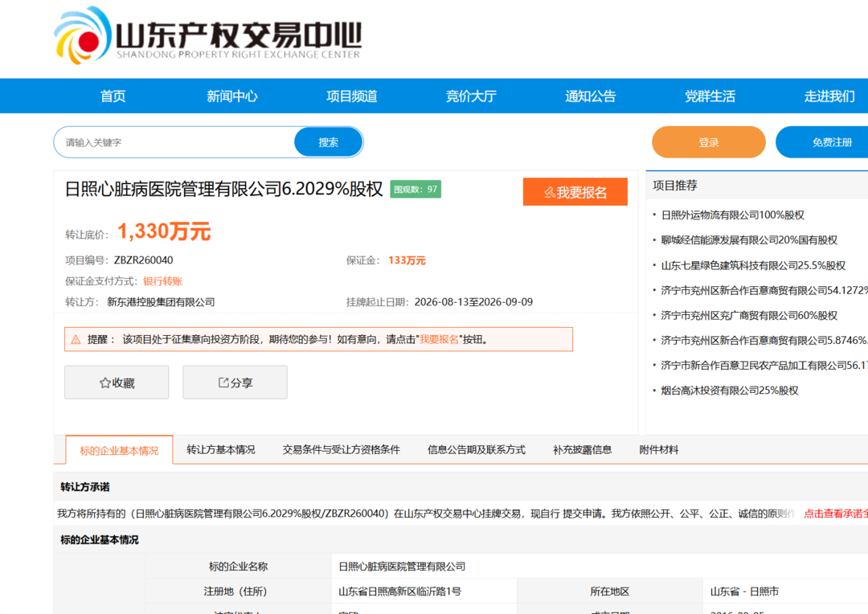Click the 所在地区 label cell
The image size is (868, 614).
[x=609, y=591]
